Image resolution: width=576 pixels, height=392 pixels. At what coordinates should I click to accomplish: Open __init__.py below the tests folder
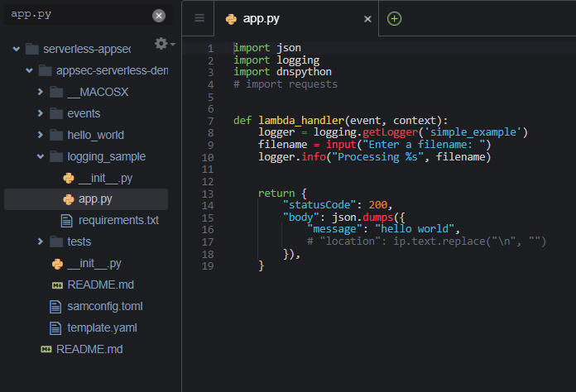(94, 264)
